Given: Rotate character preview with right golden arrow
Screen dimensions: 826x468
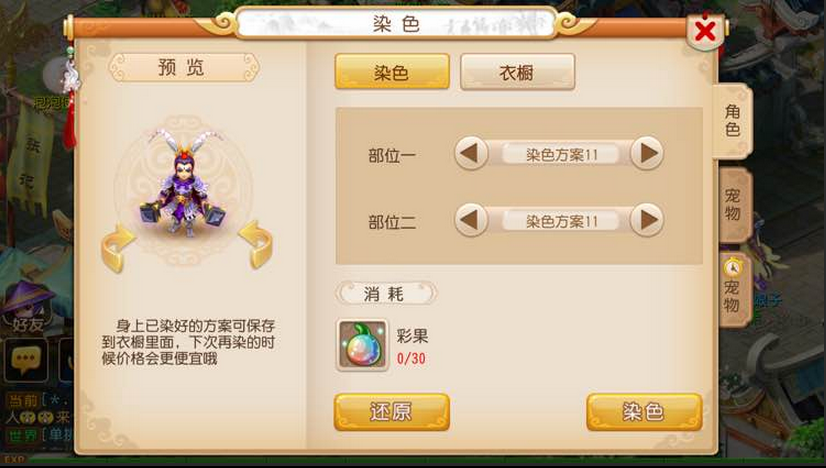Looking at the screenshot, I should tap(256, 244).
